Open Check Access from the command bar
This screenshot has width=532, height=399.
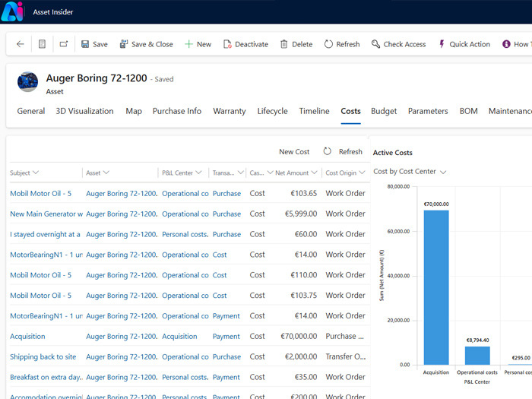397,44
